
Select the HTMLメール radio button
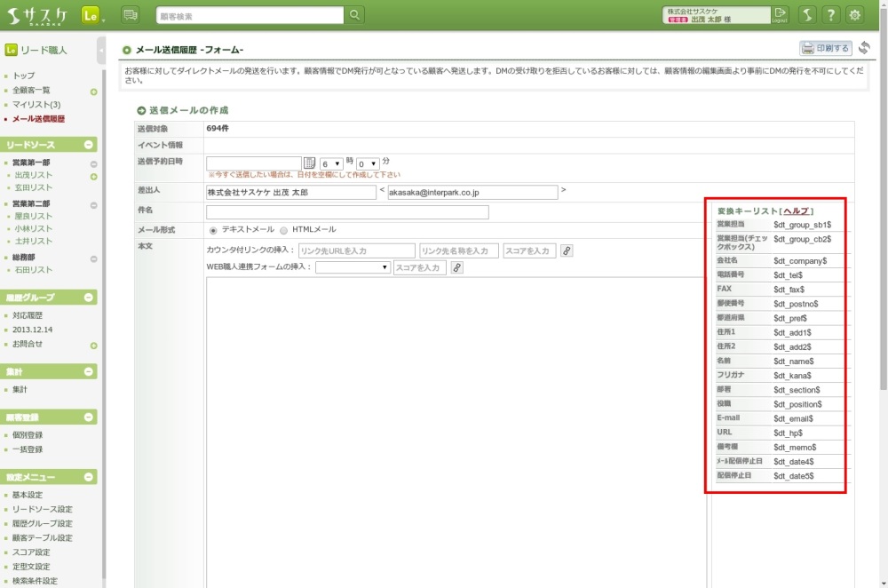pos(284,230)
